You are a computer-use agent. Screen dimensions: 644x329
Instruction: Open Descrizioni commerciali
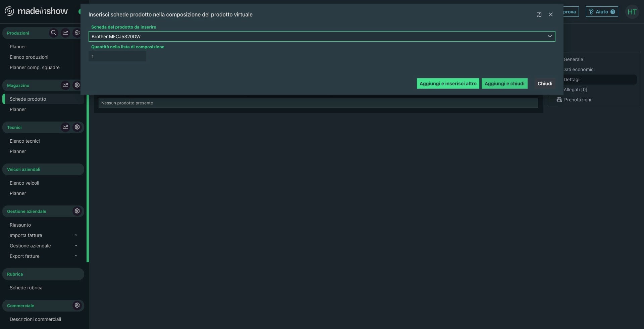pos(35,319)
